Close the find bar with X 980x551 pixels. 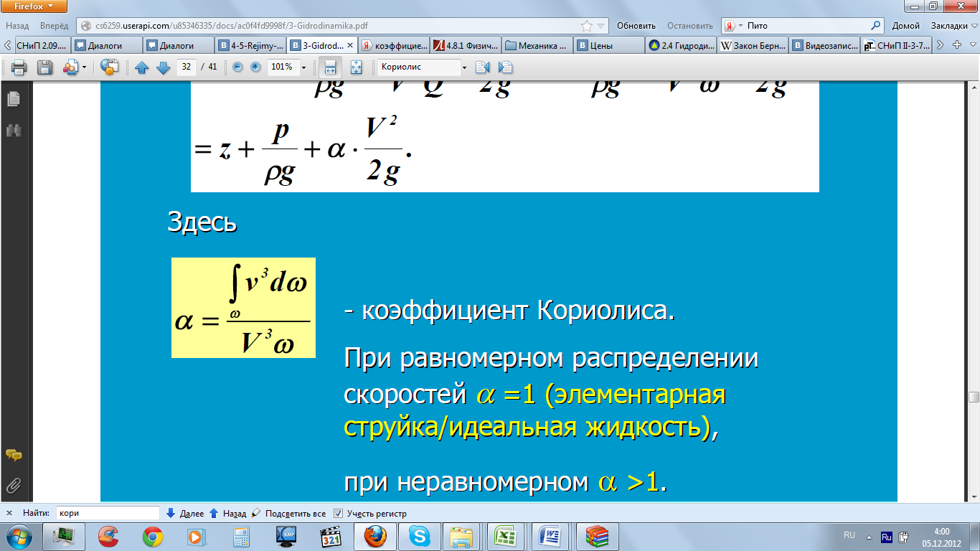(x=9, y=514)
